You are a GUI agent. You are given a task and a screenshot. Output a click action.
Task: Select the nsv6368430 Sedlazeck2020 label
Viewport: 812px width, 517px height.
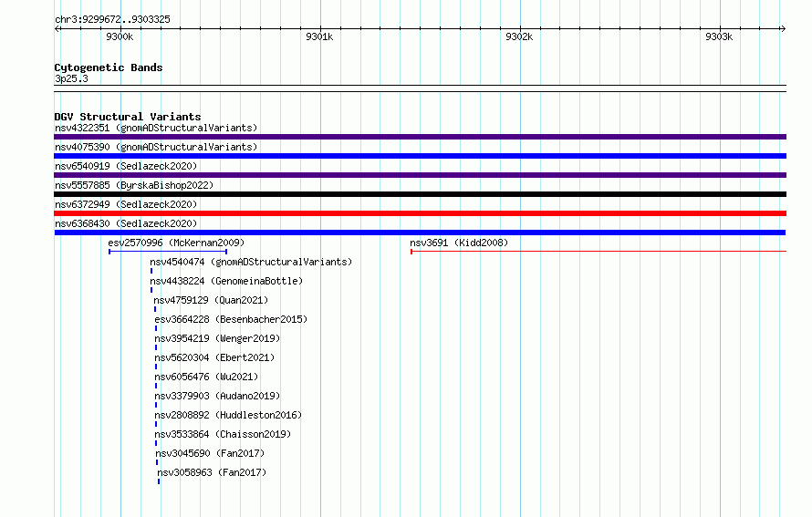[x=126, y=223]
